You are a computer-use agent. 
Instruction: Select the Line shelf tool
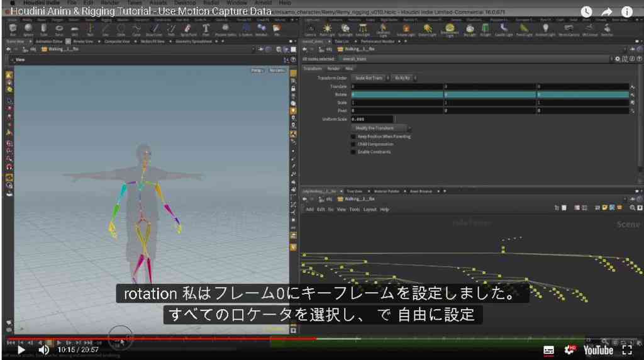click(106, 30)
